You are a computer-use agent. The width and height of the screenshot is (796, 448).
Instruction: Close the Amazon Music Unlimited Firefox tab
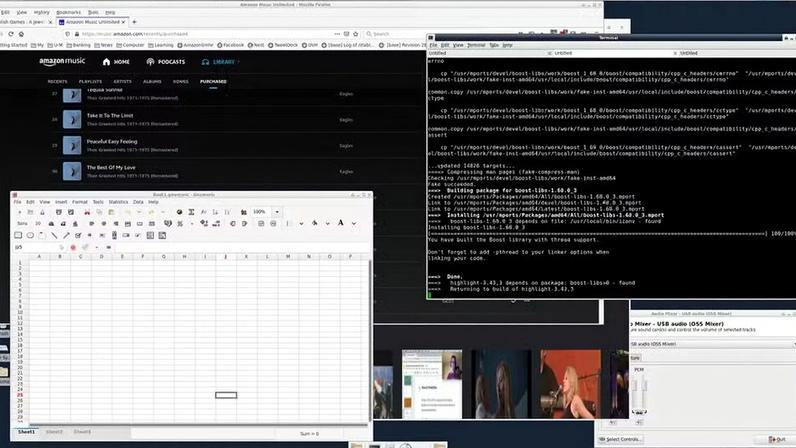click(123, 22)
